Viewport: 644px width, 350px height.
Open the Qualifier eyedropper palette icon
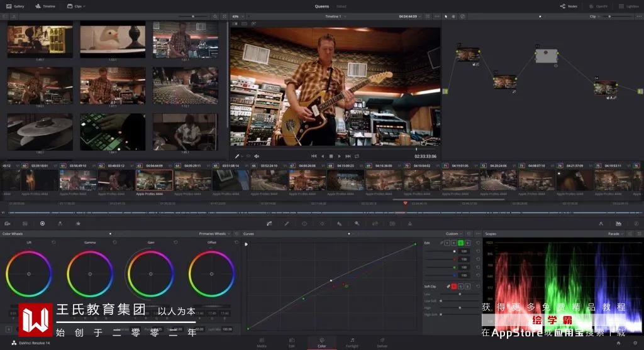tap(287, 224)
